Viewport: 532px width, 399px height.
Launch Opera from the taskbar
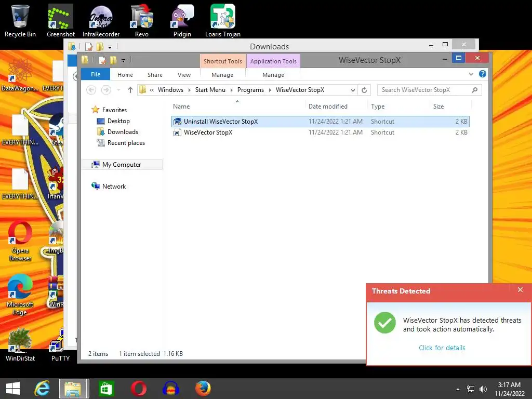point(139,389)
